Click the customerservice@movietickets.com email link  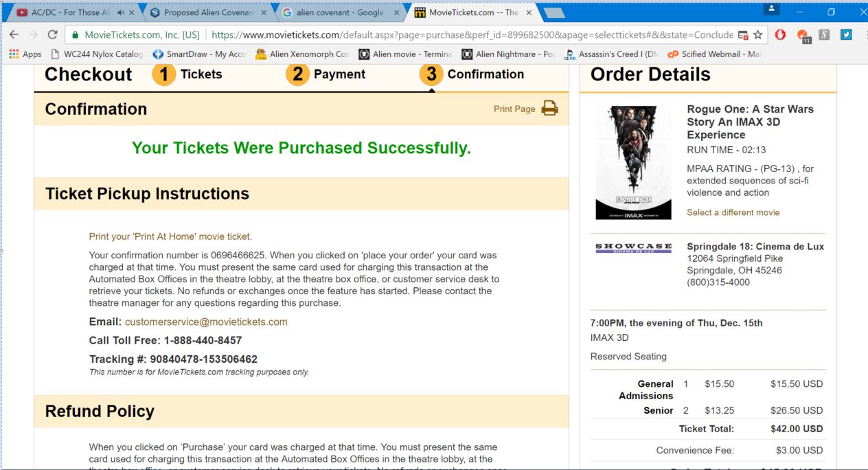(206, 322)
